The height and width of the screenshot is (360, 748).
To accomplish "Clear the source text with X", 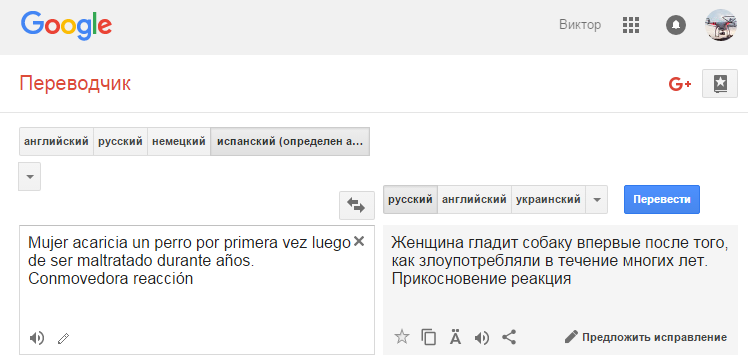I will (x=359, y=242).
